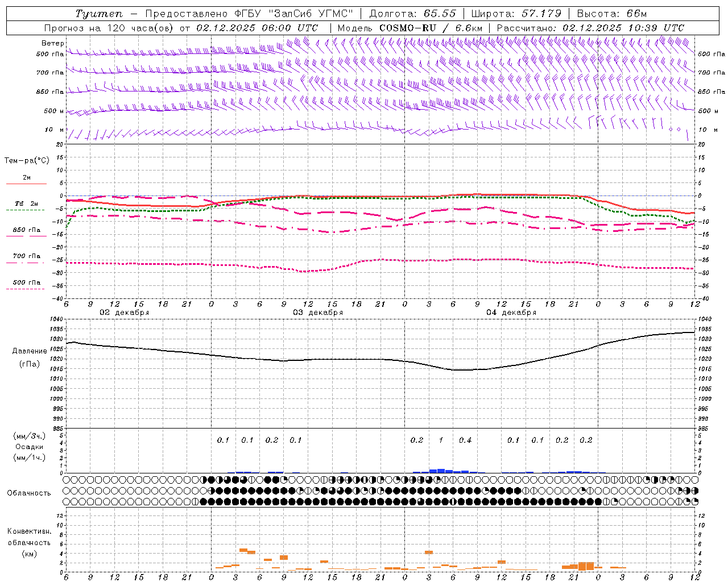Click the "Тем-ра(°C)" temperature panel label
This screenshot has width=728, height=582.
(x=27, y=161)
